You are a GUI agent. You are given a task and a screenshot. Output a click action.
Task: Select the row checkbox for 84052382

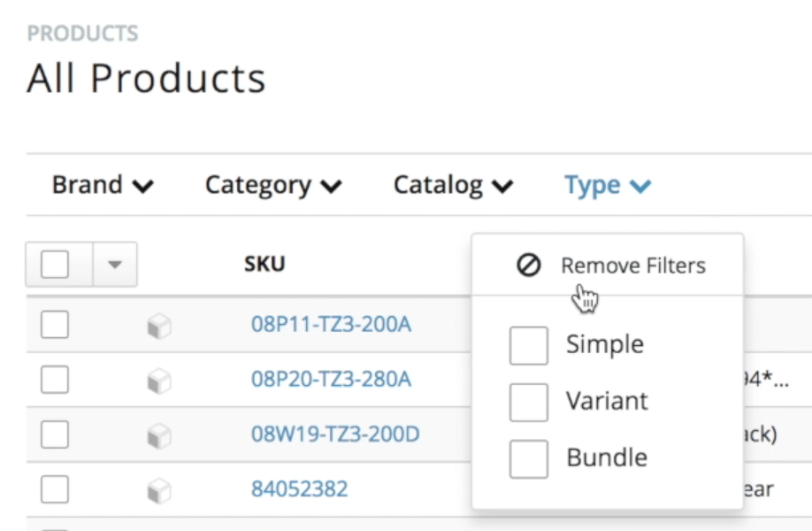click(x=54, y=489)
